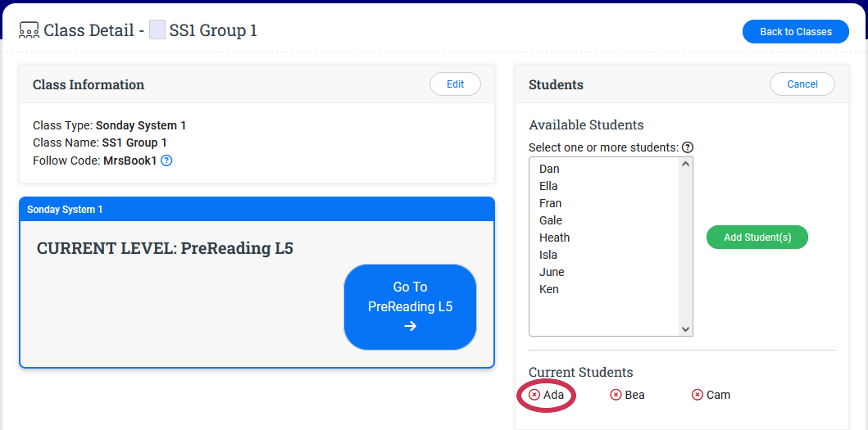The width and height of the screenshot is (868, 430).
Task: Open Follow Code help icon
Action: (166, 161)
